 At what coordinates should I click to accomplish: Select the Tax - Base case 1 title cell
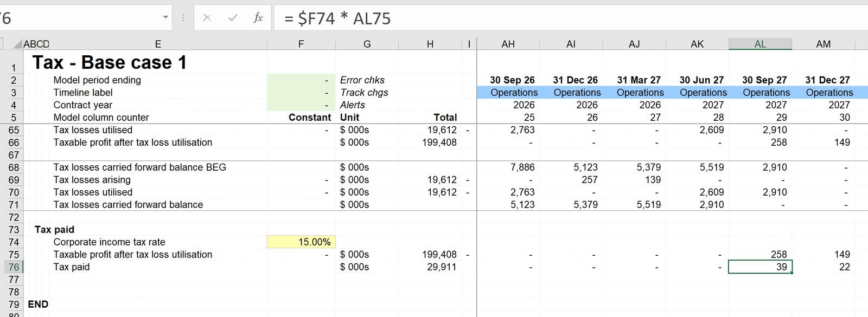coord(110,62)
